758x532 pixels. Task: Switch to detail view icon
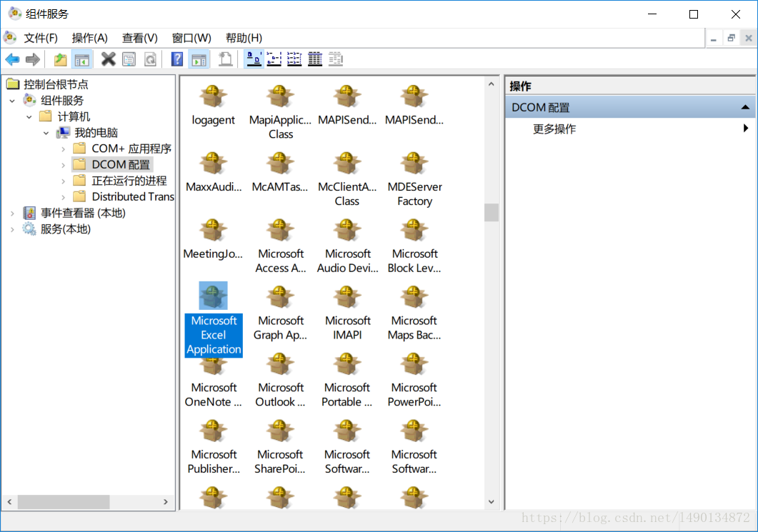click(x=315, y=59)
